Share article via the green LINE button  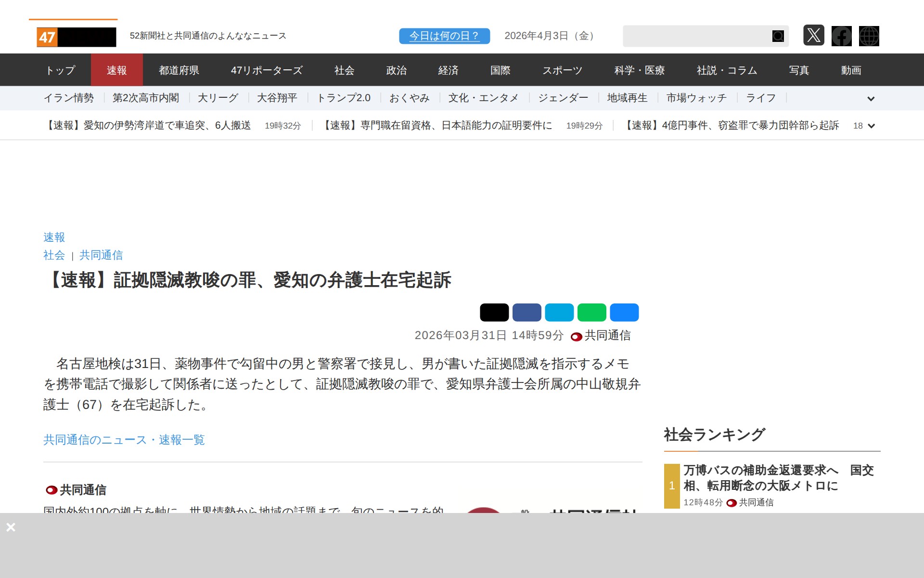592,312
